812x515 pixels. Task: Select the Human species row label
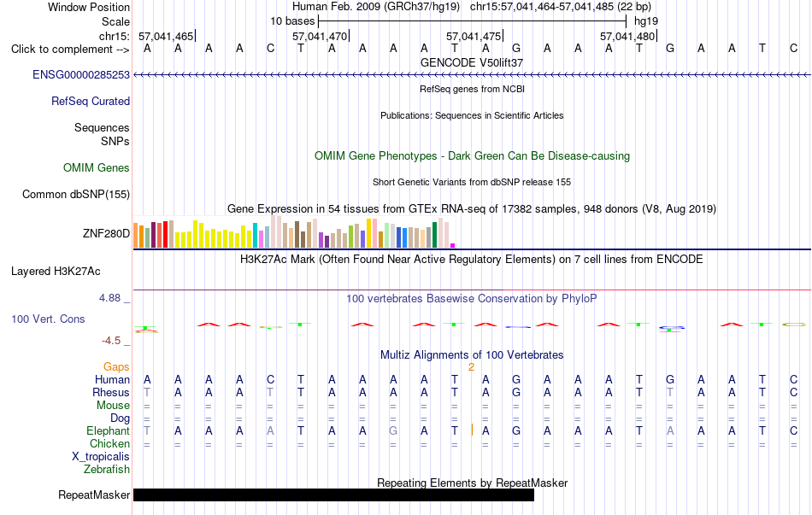pyautogui.click(x=112, y=380)
